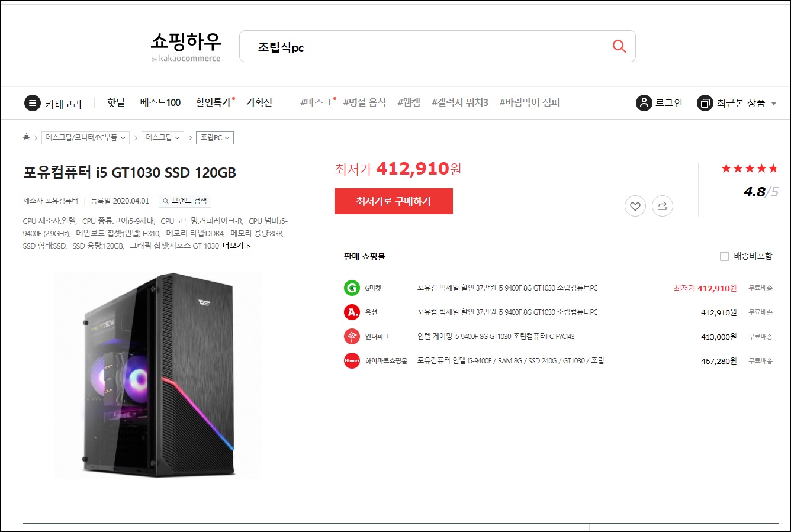The width and height of the screenshot is (791, 532).
Task: Click the 인터파크 logo icon
Action: point(352,337)
